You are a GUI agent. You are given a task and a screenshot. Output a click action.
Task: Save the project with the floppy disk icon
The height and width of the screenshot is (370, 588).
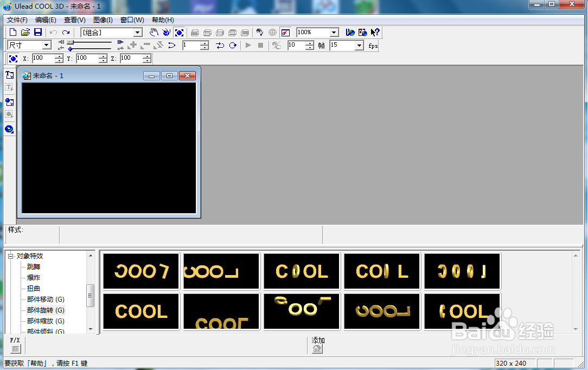click(x=38, y=32)
